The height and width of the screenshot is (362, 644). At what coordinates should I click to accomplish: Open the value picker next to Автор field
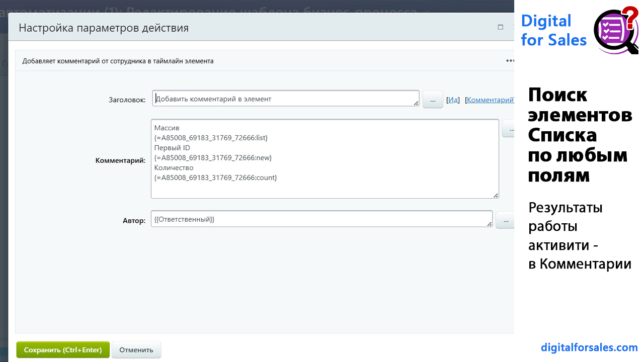pyautogui.click(x=505, y=220)
